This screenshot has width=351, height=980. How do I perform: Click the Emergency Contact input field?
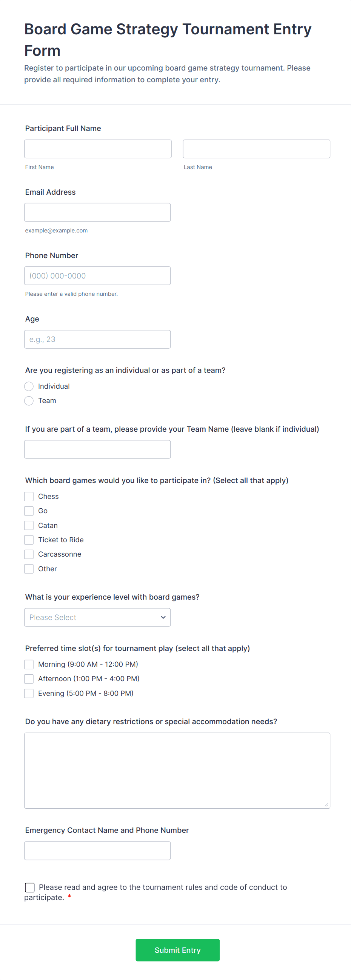tap(97, 851)
